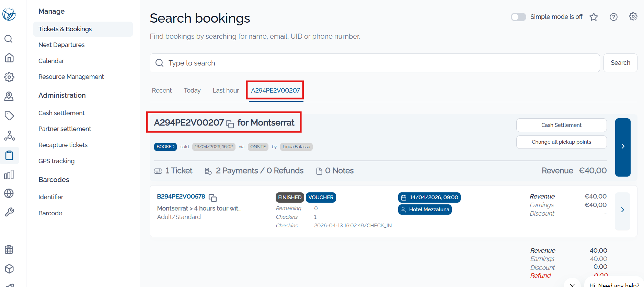
Task: Click the Cash Settlement button
Action: (561, 125)
